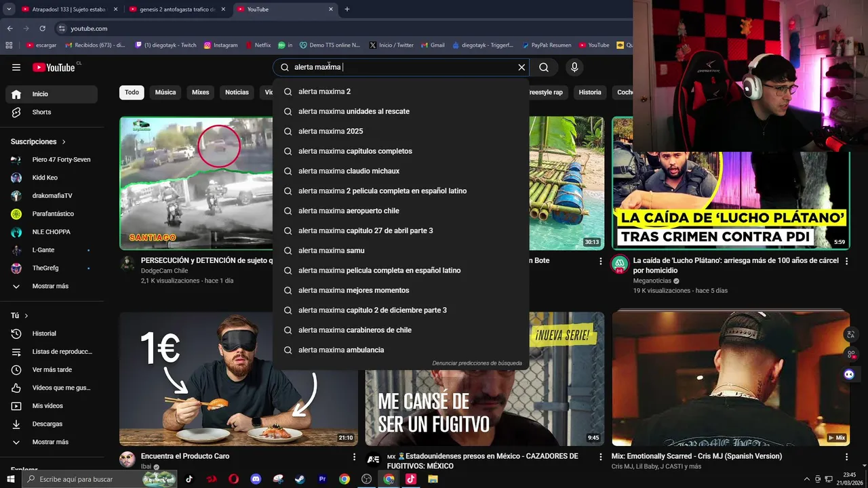Screen dimensions: 868x488
Task: Open 'Listas de reproducción' in sidebar
Action: pos(52,352)
